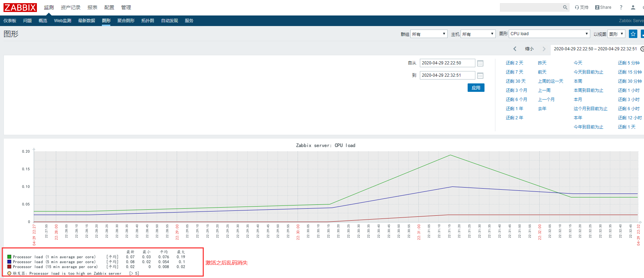The image size is (644, 278).
Task: Open the Configuration top menu
Action: (x=109, y=7)
